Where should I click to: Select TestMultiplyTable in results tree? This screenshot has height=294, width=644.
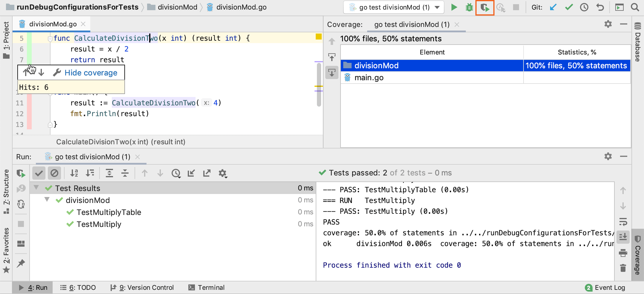pos(109,212)
